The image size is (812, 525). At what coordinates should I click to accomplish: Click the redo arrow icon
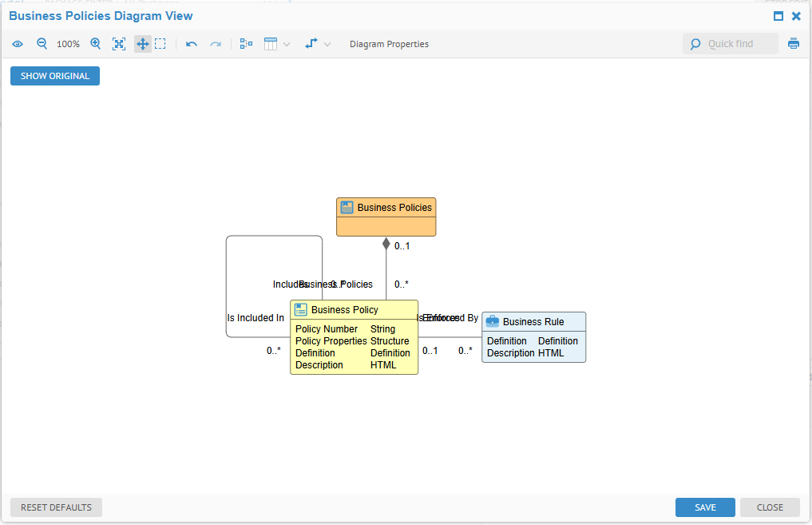(x=216, y=44)
